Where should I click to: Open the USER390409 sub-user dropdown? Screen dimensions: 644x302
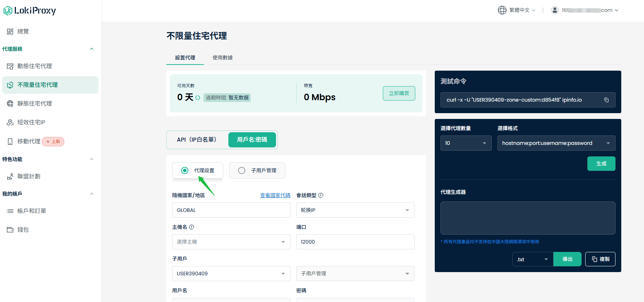(x=231, y=274)
